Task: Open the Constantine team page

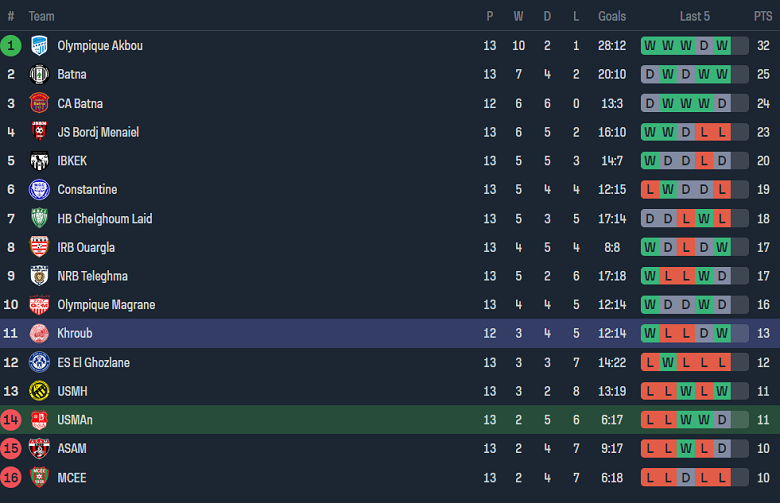Action: pos(87,190)
